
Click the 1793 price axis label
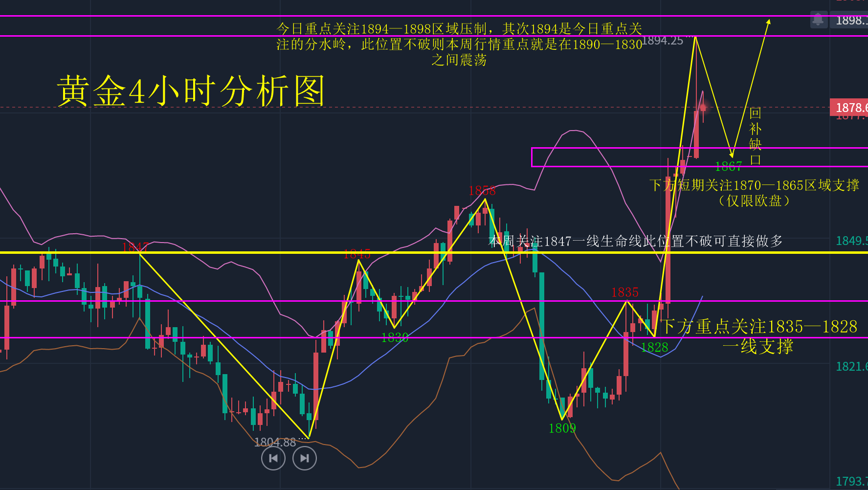851,481
